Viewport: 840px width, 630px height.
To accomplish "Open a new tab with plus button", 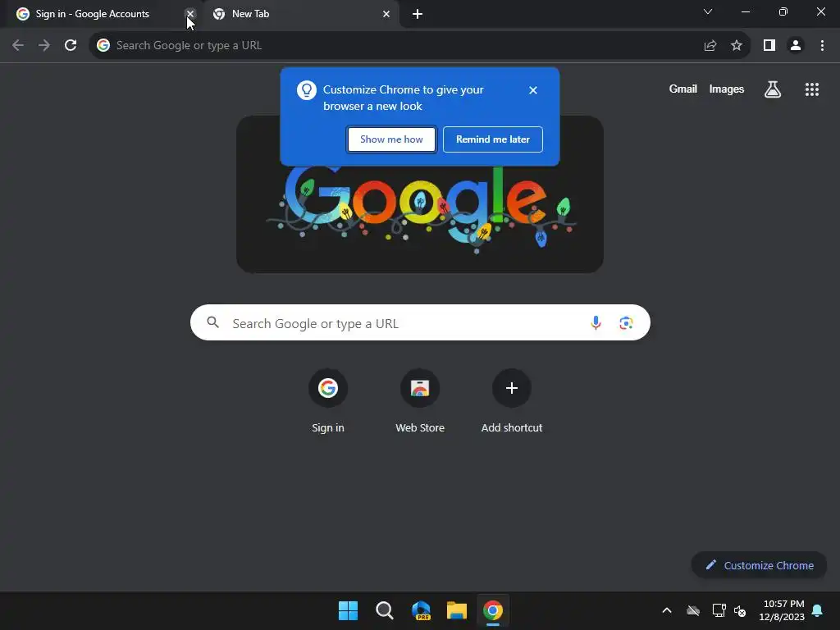I will pos(418,14).
